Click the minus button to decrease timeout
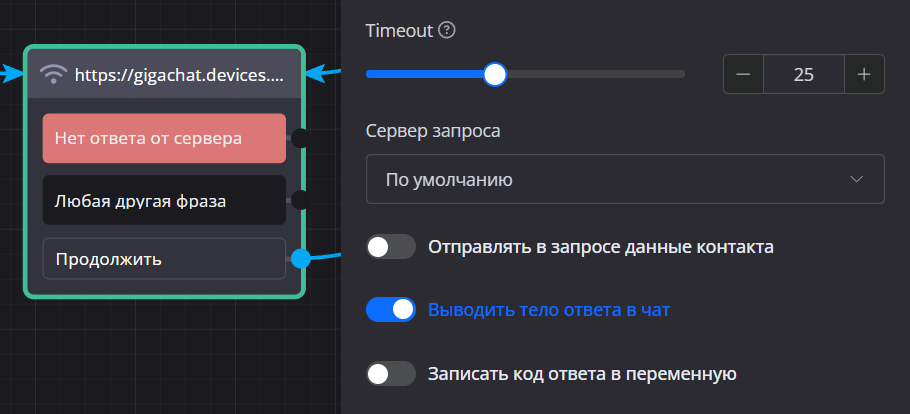 tap(743, 74)
